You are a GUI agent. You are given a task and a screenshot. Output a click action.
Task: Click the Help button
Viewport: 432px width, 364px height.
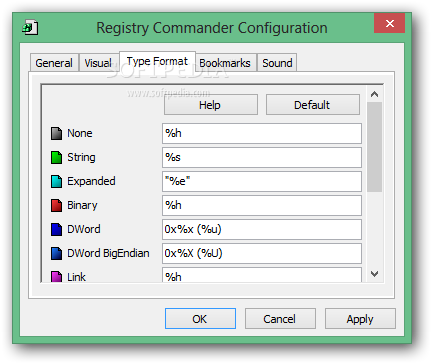tap(211, 105)
